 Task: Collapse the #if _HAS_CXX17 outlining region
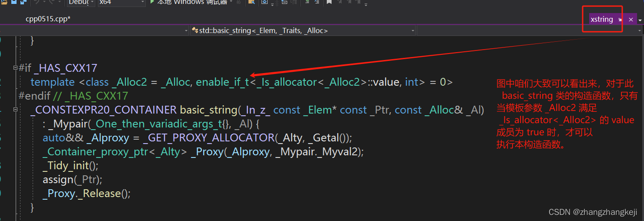(x=16, y=68)
